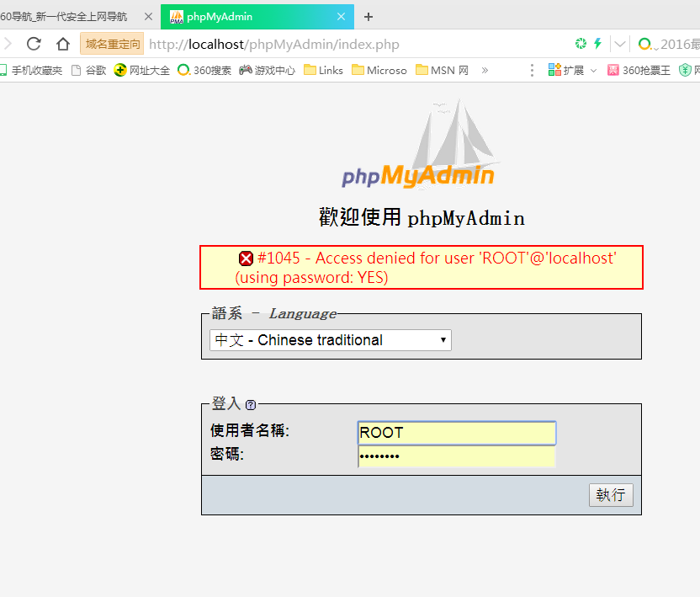The width and height of the screenshot is (700, 597).
Task: Focus the address bar URL
Action: (x=274, y=45)
